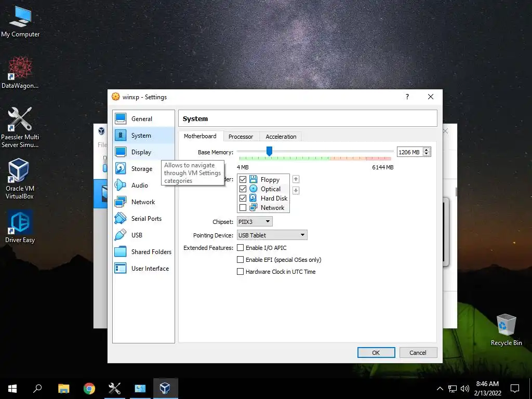
Task: Enable EFI (special OSes only) checkbox
Action: (x=240, y=260)
